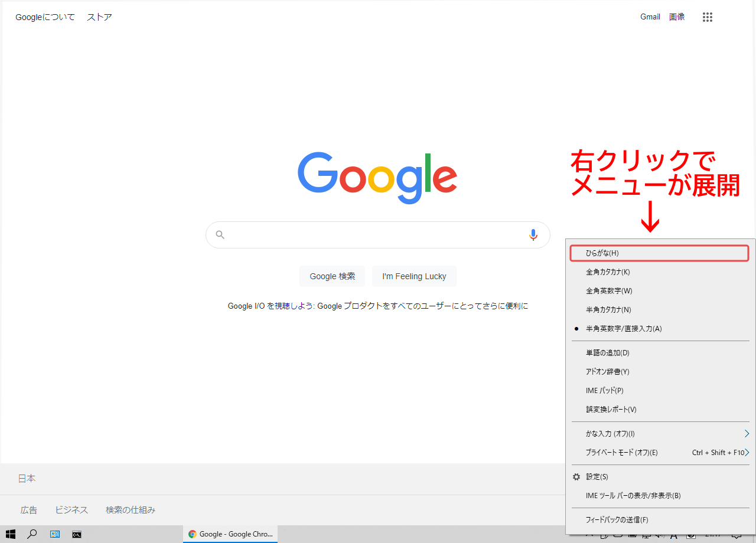Select 半角英数字/直接入力(A) radio option

(x=660, y=329)
